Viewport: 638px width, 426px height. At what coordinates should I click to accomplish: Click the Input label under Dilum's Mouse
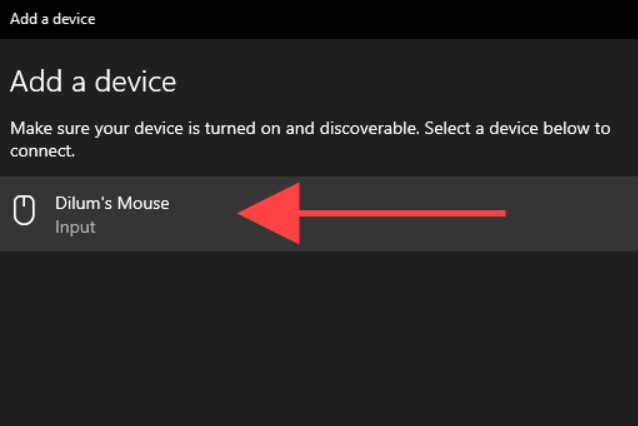pos(75,227)
